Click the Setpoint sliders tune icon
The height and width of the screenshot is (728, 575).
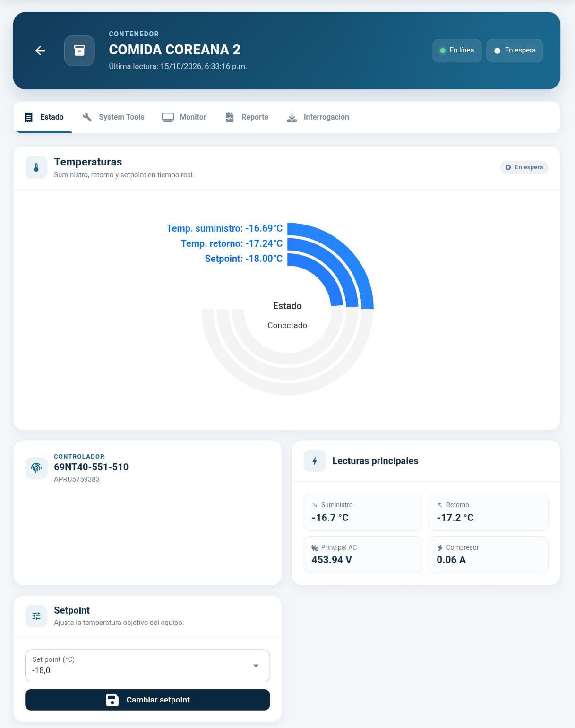coord(36,616)
